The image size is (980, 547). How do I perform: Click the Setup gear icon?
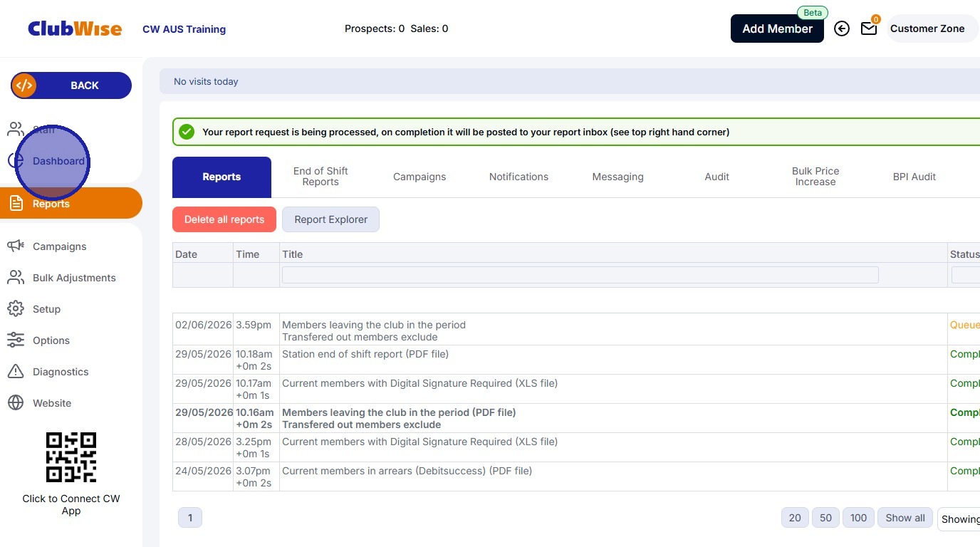tap(16, 309)
